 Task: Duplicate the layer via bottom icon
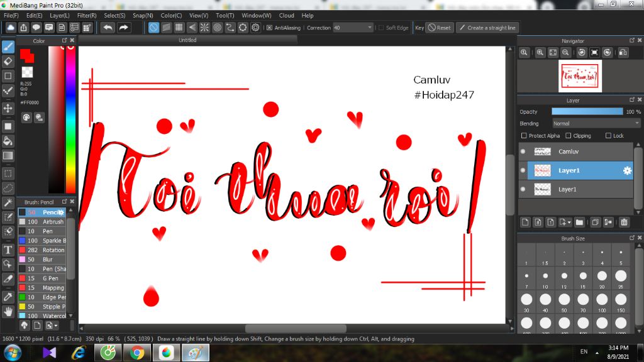(595, 222)
